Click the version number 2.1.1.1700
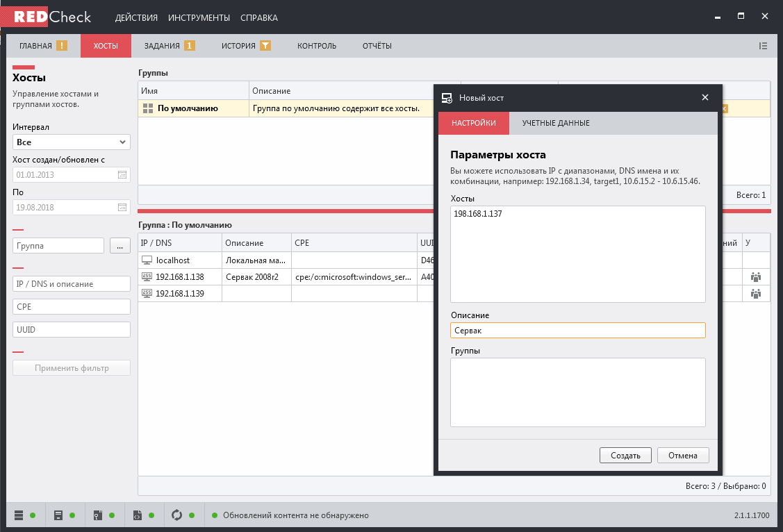This screenshot has width=783, height=532. (x=752, y=515)
